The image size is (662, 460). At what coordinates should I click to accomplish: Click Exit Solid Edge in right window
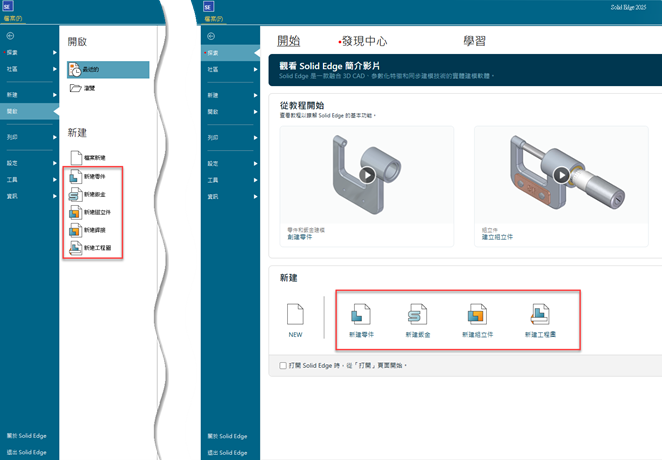click(x=227, y=452)
